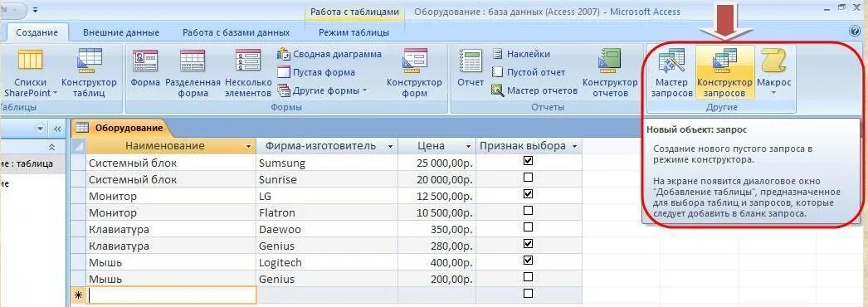Image resolution: width=868 pixels, height=307 pixels.
Task: Click the Пустая форма button
Action: (x=315, y=72)
